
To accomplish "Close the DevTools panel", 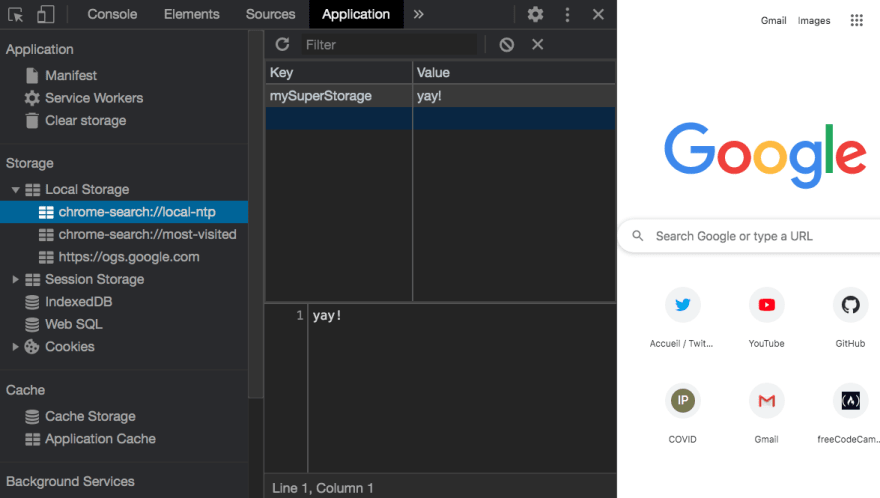I will 598,15.
